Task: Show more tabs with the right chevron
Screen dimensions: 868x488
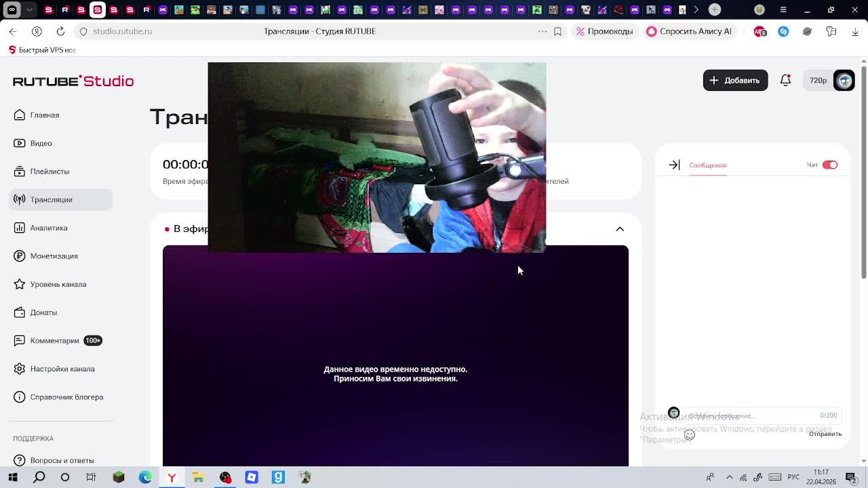Action: [x=696, y=9]
